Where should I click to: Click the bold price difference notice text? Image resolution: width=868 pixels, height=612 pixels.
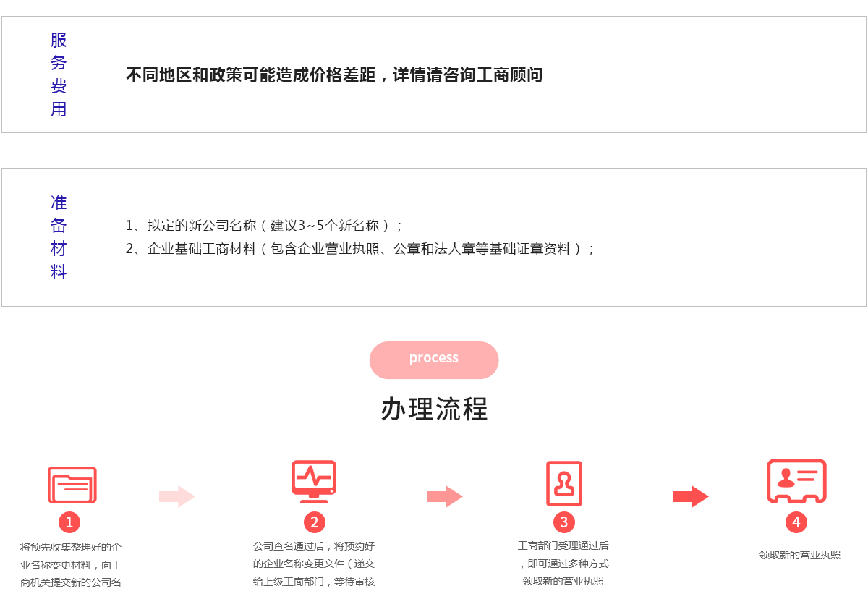pos(333,75)
